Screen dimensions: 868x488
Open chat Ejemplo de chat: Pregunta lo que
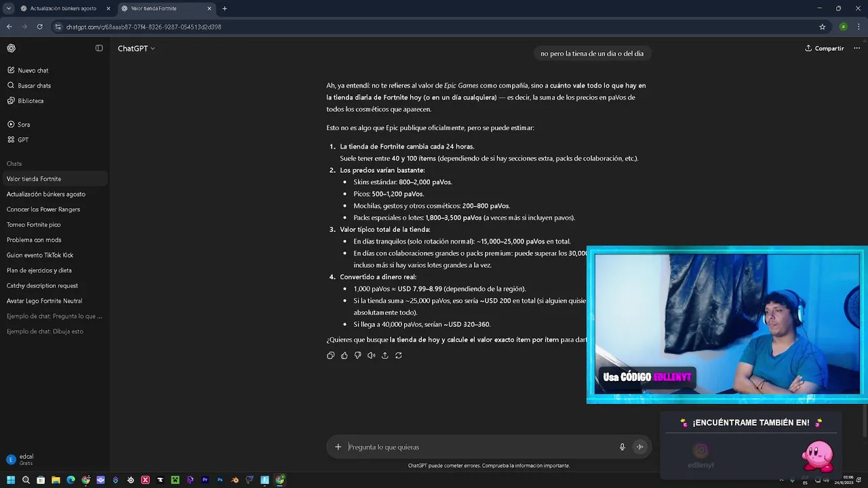(x=54, y=316)
